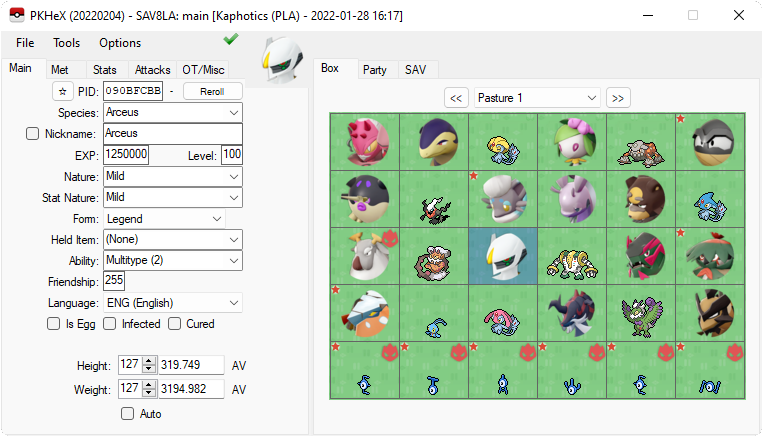Click the Arceus preview sprite above the box
Image resolution: width=763 pixels, height=437 pixels.
click(282, 60)
